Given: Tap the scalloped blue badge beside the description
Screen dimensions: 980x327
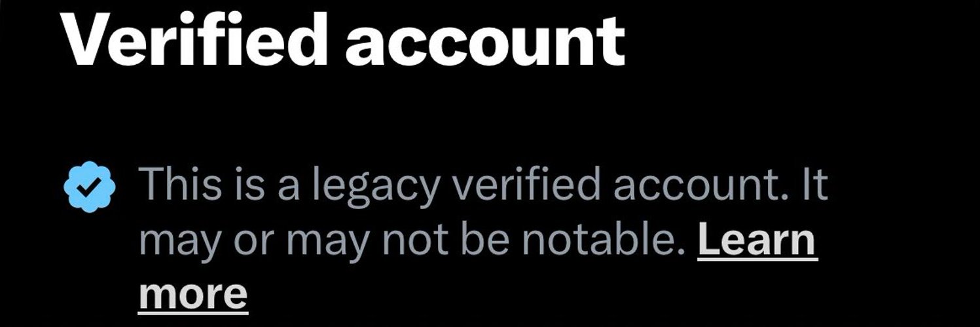Looking at the screenshot, I should 90,187.
